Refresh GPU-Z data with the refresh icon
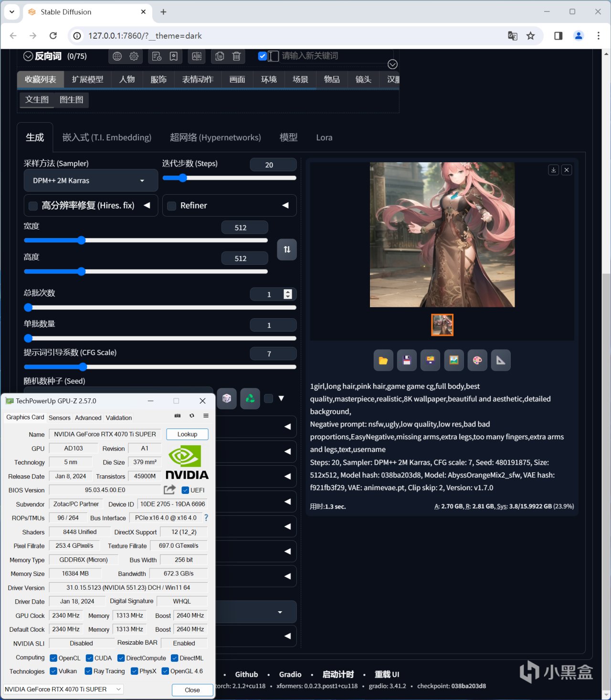 [x=192, y=416]
